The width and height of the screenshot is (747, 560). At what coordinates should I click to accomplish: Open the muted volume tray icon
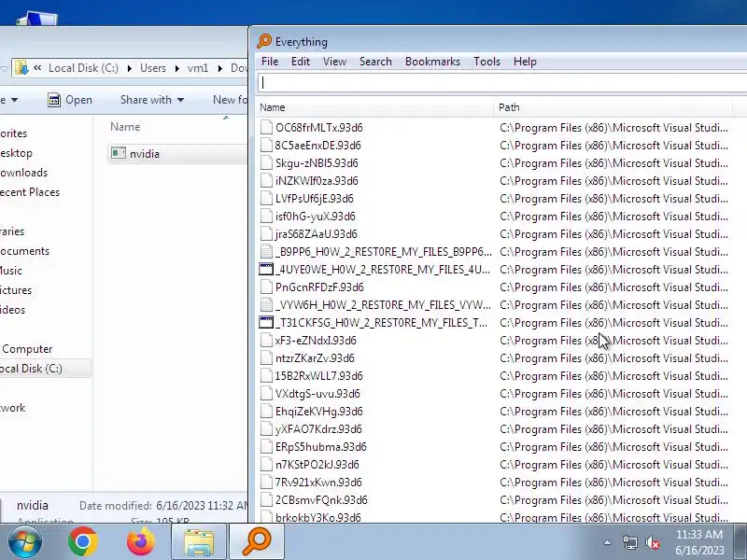point(653,542)
